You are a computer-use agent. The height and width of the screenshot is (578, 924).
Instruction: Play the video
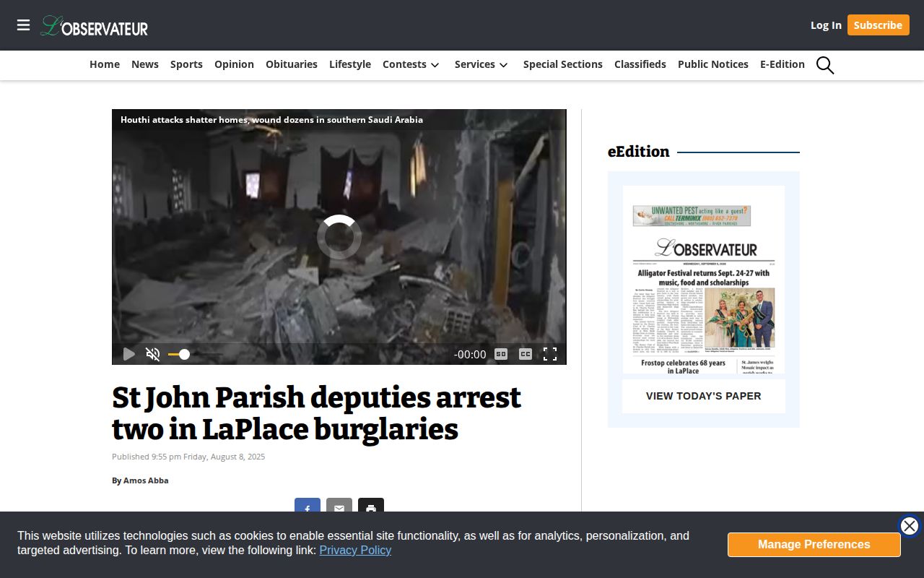[x=128, y=354]
